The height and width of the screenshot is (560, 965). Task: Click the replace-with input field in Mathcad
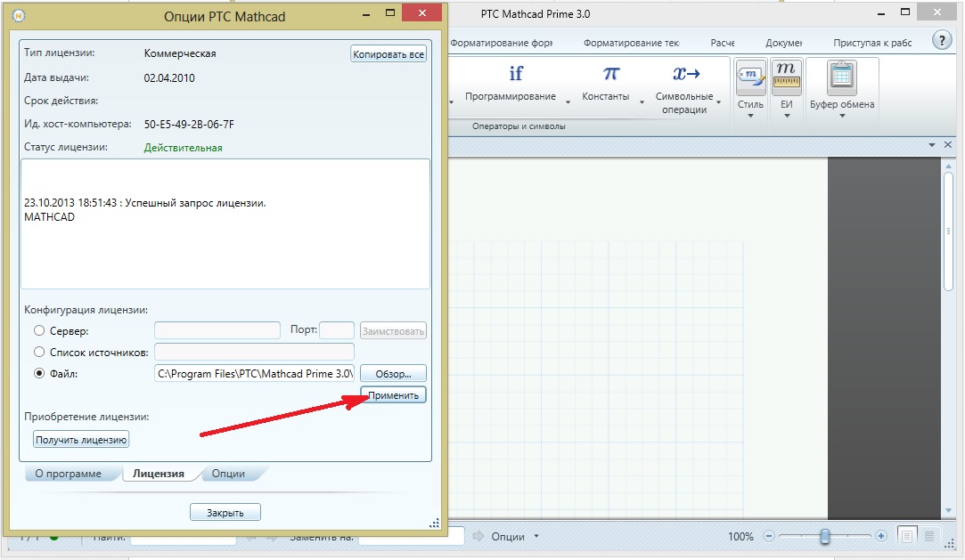coord(411,536)
